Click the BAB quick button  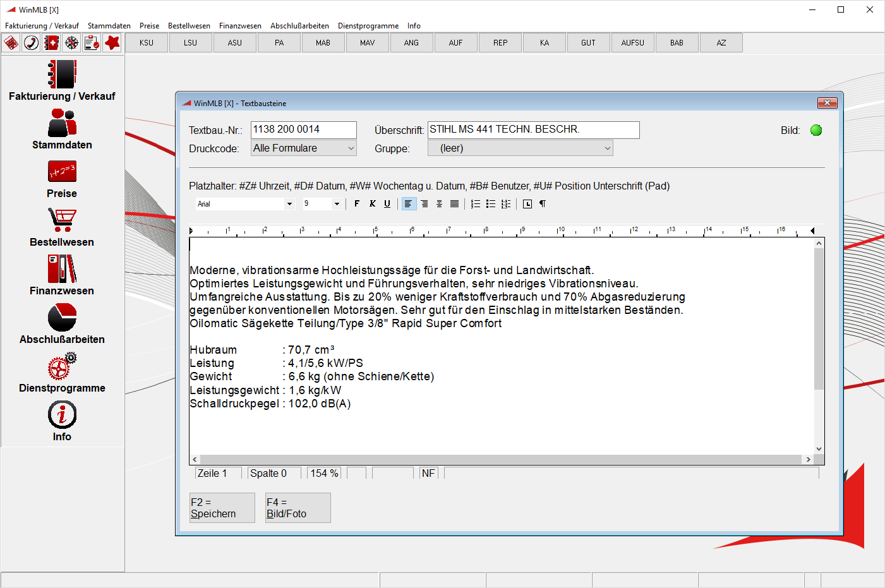point(677,43)
